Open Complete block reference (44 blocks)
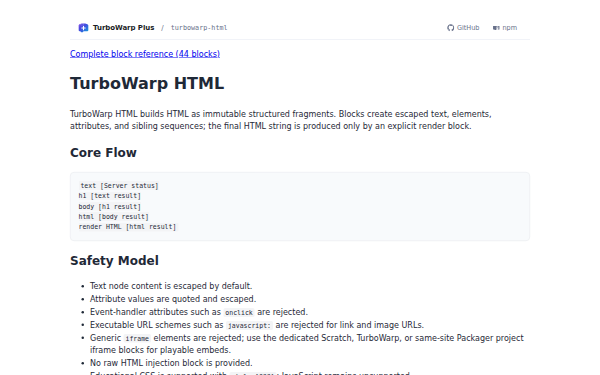This screenshot has height=375, width=600. coord(145,54)
